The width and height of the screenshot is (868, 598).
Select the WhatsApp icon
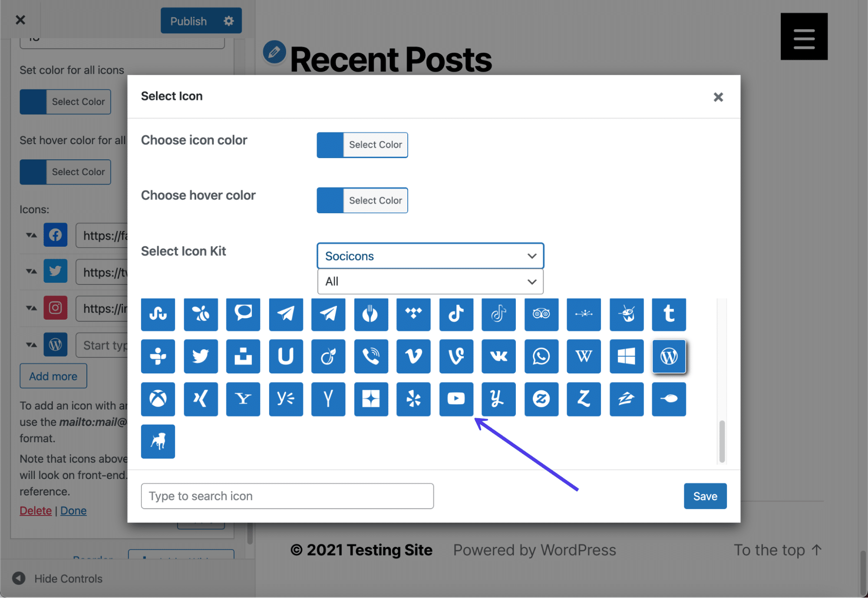pos(541,356)
